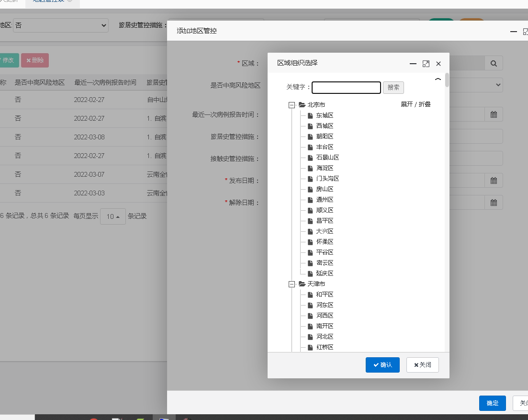Click the file icon beside 西城区
This screenshot has width=528, height=420.
(x=310, y=126)
